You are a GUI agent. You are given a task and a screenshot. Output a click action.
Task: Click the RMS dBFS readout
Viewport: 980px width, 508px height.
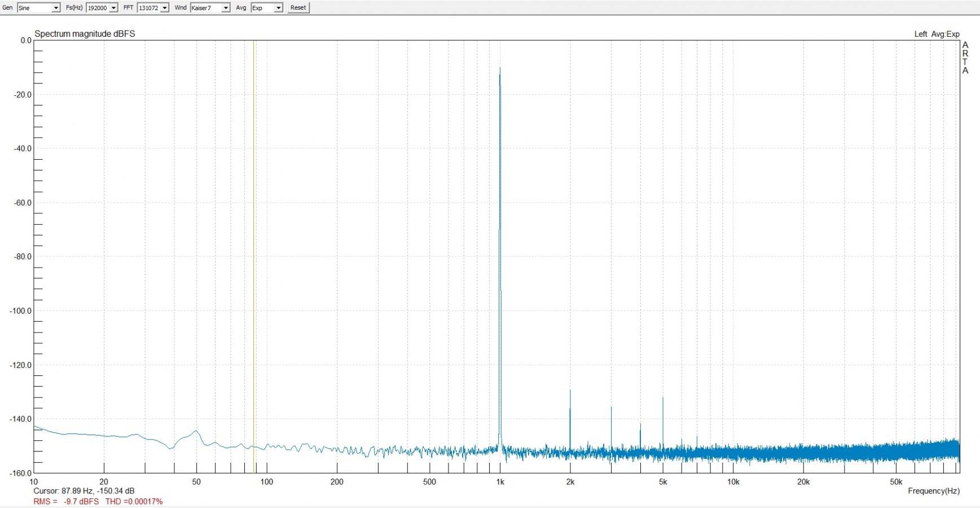(x=66, y=501)
